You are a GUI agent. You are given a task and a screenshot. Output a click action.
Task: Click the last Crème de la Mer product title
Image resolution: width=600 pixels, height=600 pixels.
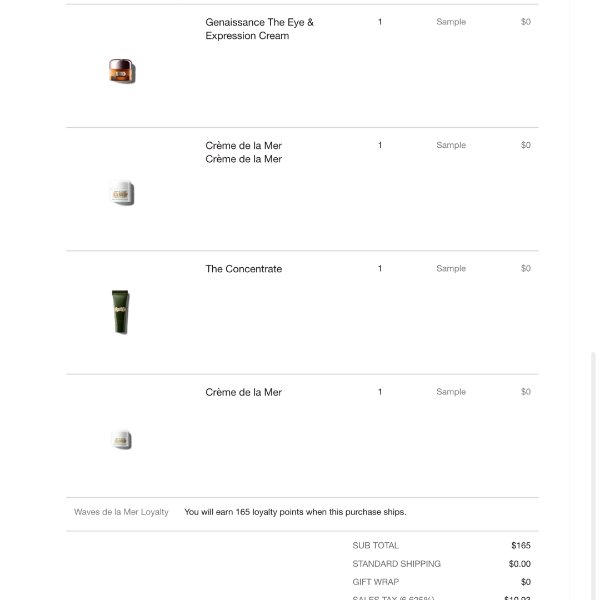click(243, 392)
